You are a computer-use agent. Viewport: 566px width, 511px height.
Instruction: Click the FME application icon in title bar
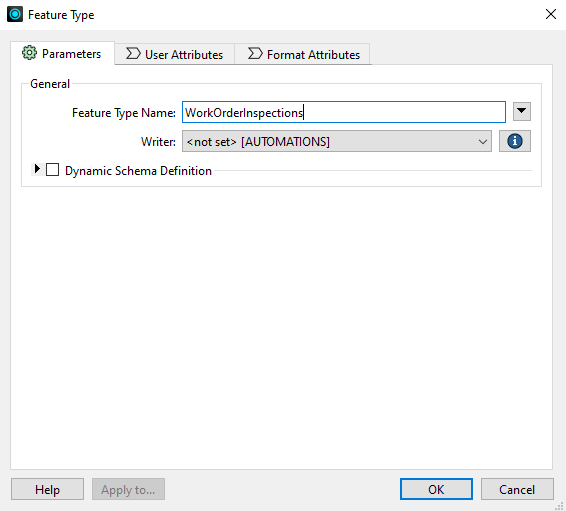(15, 14)
